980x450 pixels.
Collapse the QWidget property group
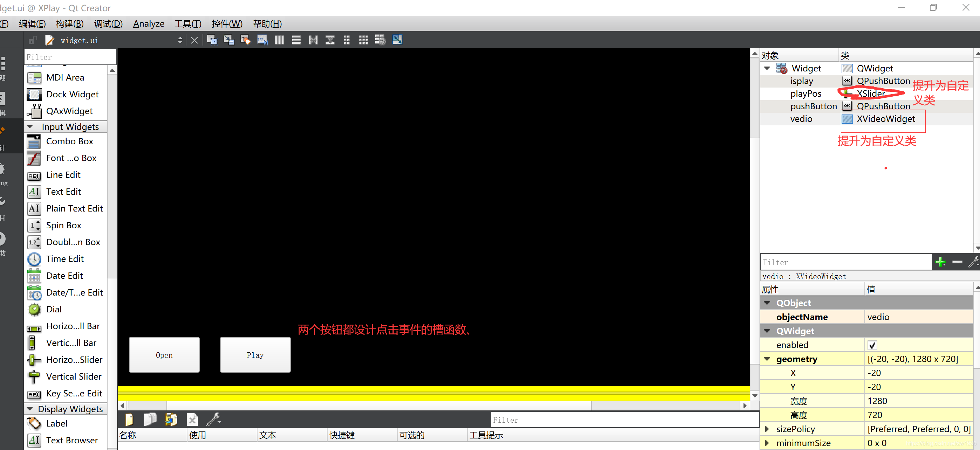(x=767, y=331)
